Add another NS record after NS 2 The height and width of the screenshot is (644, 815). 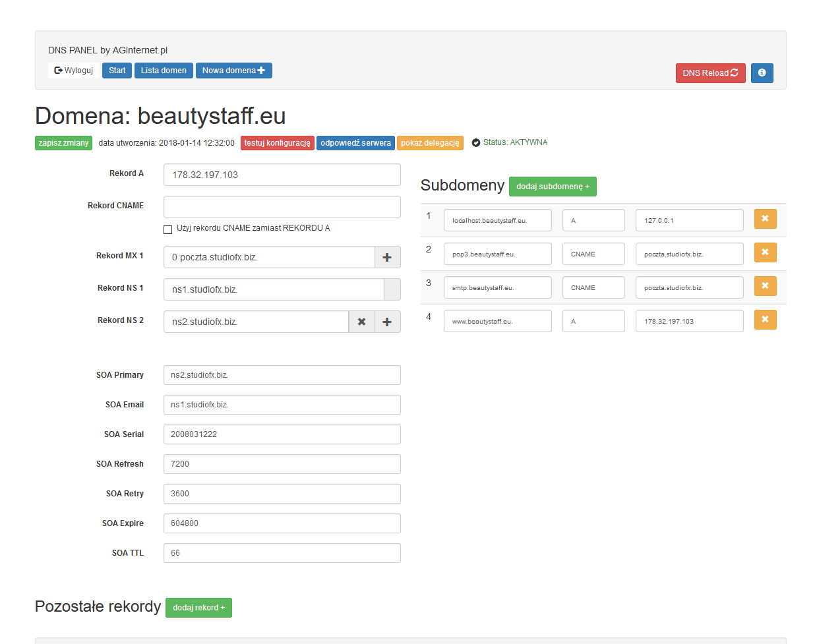click(387, 322)
